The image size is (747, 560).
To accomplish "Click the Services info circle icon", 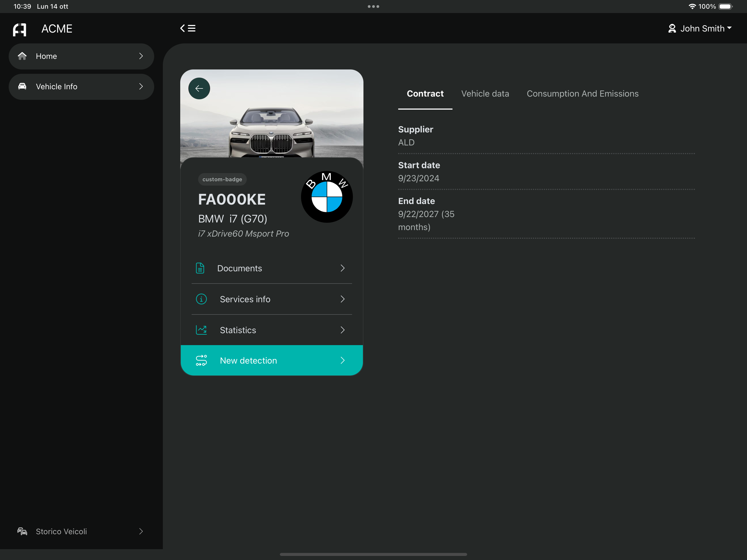I will tap(201, 299).
